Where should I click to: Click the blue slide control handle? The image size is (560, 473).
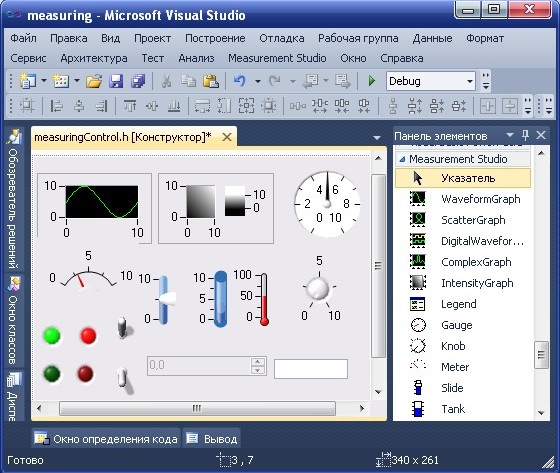[x=167, y=298]
